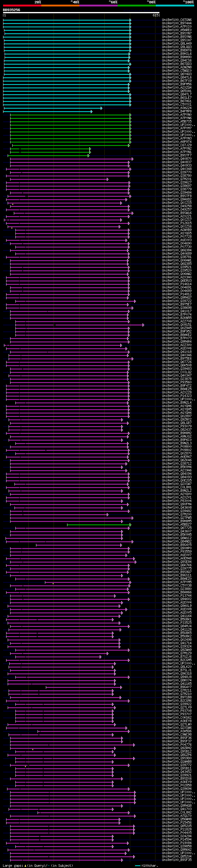Select UniRef100_A3A224 label
Image resolution: width=197 pixels, height=868 pixels.
click(x=177, y=108)
